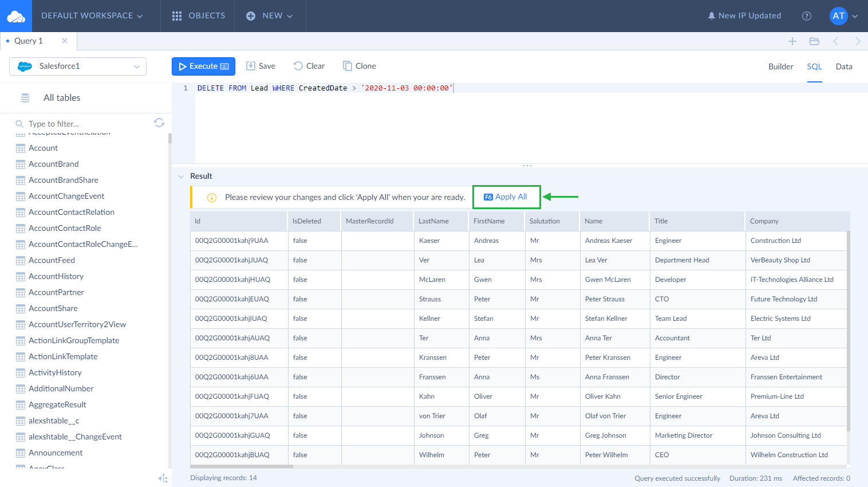Collapse the left tables panel using the arrow icon

pos(163,478)
